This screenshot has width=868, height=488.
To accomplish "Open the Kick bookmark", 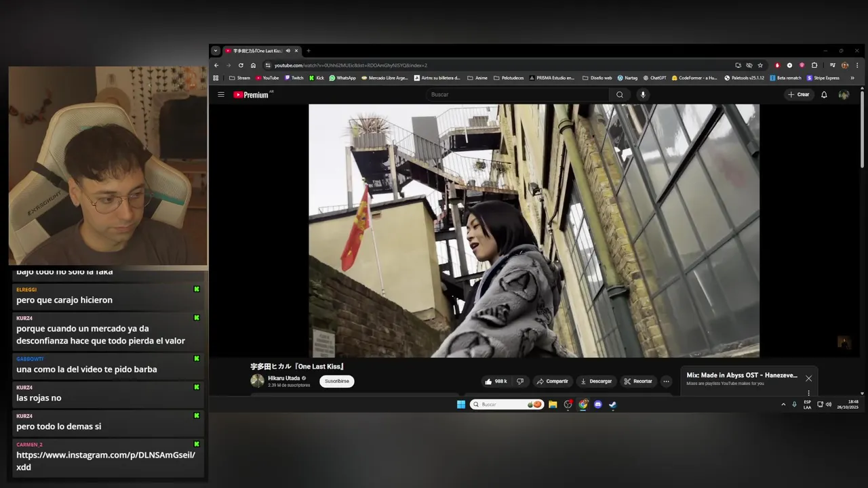I will 317,78.
